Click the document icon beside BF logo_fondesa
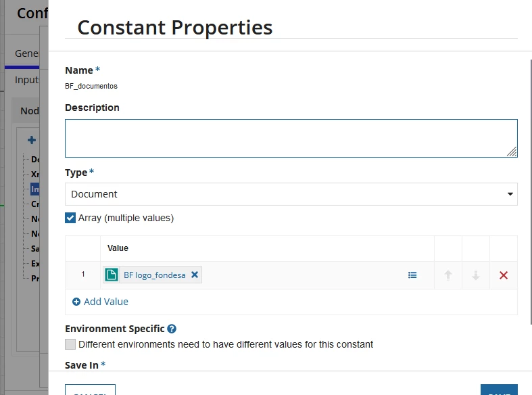The image size is (532, 395). [112, 275]
